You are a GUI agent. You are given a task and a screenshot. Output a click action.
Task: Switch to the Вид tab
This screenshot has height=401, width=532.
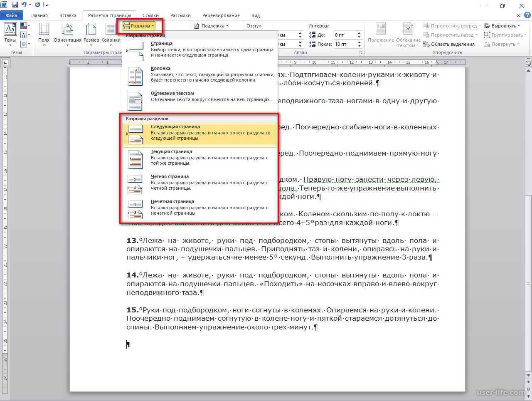pos(256,15)
